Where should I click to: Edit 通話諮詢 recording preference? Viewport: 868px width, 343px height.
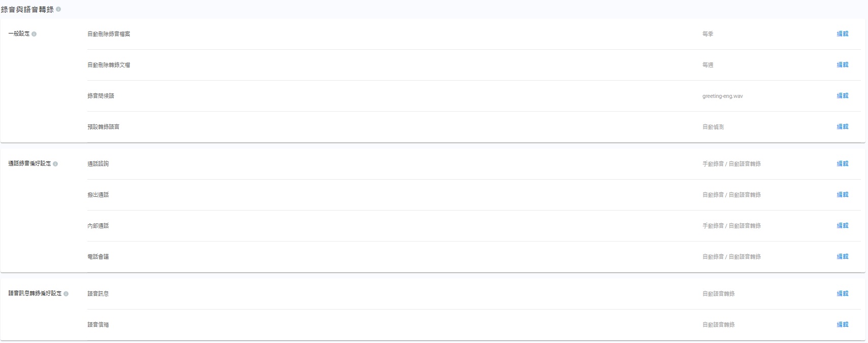(x=842, y=164)
